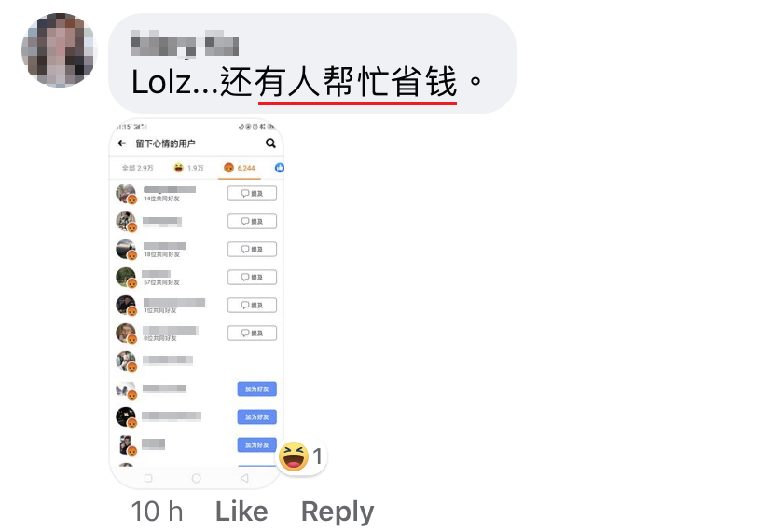Image resolution: width=772 pixels, height=532 pixels.
Task: Click the Reply link under the comment
Action: pos(338,512)
